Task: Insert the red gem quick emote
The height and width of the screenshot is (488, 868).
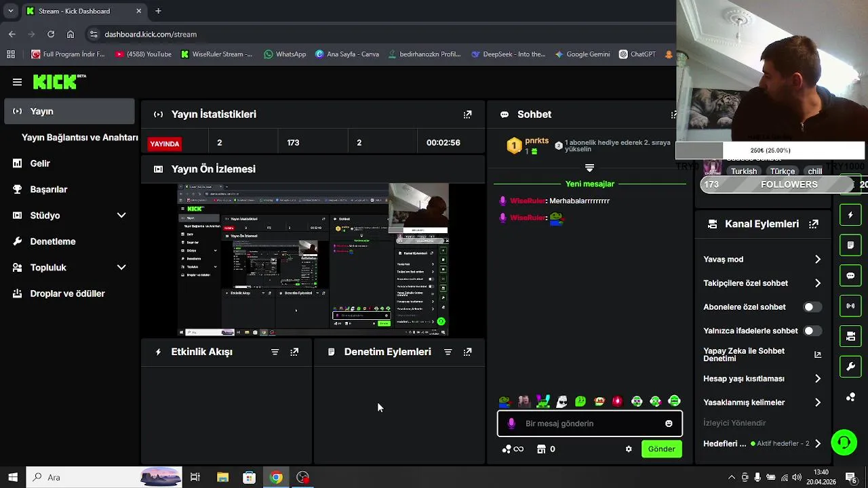Action: point(617,401)
